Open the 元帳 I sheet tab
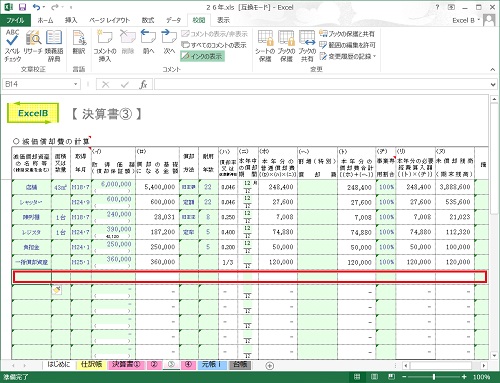 tap(212, 364)
